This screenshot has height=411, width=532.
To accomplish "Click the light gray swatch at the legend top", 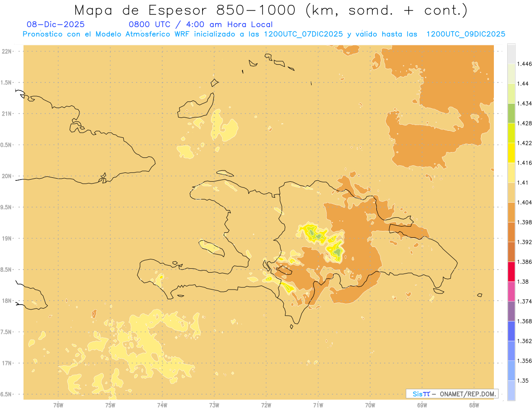I will pyautogui.click(x=511, y=54).
